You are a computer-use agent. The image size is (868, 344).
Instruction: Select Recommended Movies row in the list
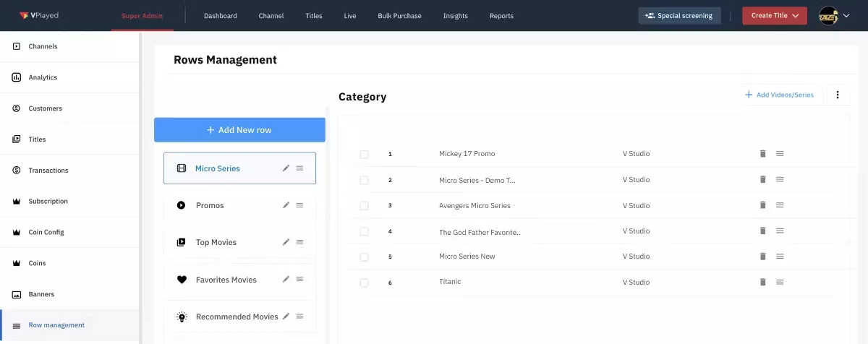(x=237, y=317)
